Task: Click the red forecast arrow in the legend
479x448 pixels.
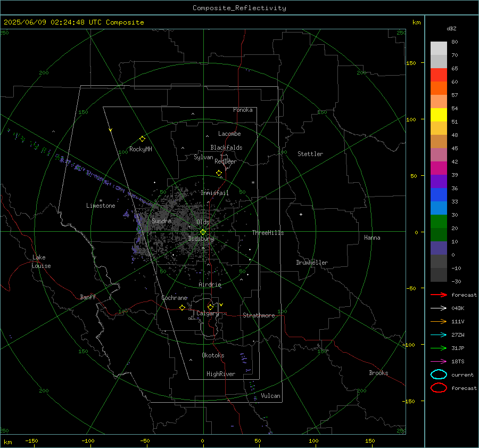Action: point(439,295)
